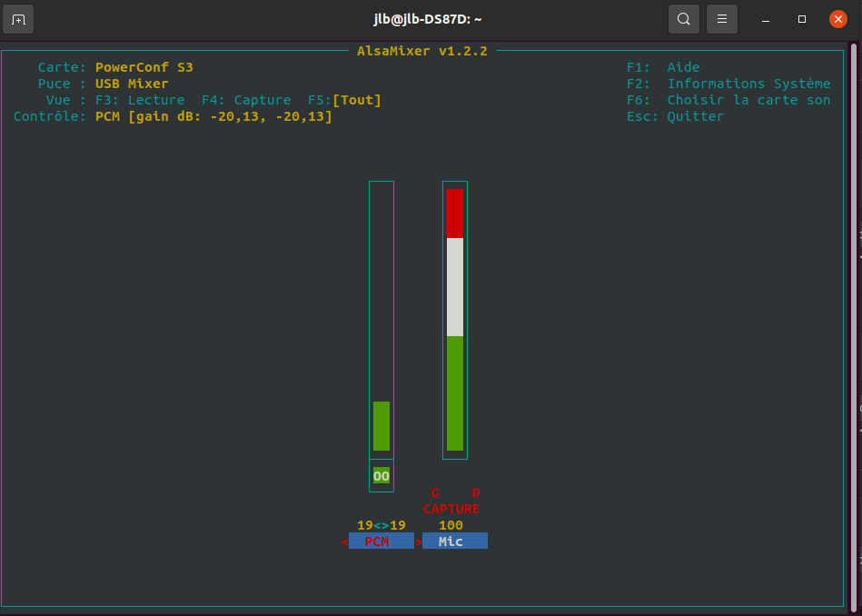Screen dimensions: 862x616
Task: Select the PCM channel label
Action: pos(377,541)
